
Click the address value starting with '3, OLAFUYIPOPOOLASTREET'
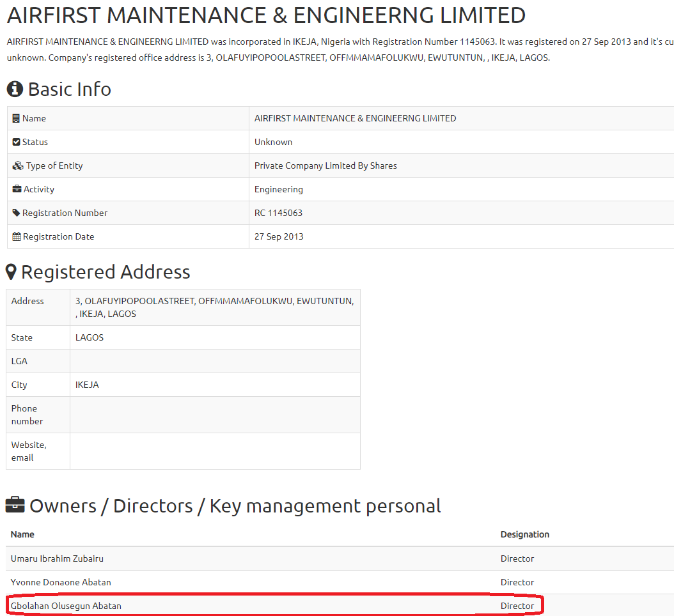[x=214, y=307]
